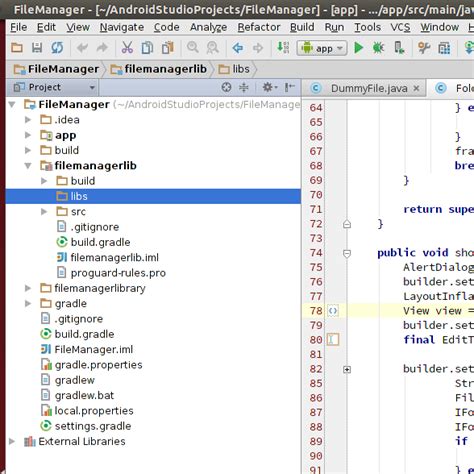
Task: Click libs breadcrumb in navigation bar
Action: pyautogui.click(x=234, y=69)
